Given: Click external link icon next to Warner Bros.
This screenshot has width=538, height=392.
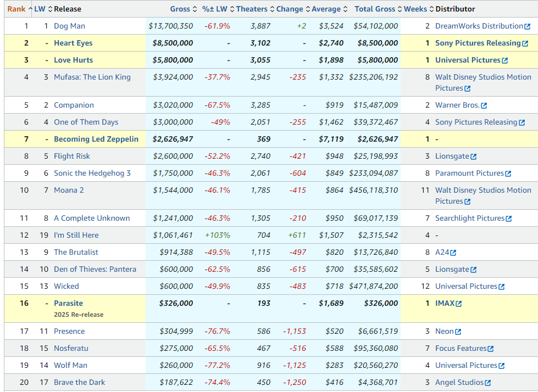Looking at the screenshot, I should (x=484, y=105).
